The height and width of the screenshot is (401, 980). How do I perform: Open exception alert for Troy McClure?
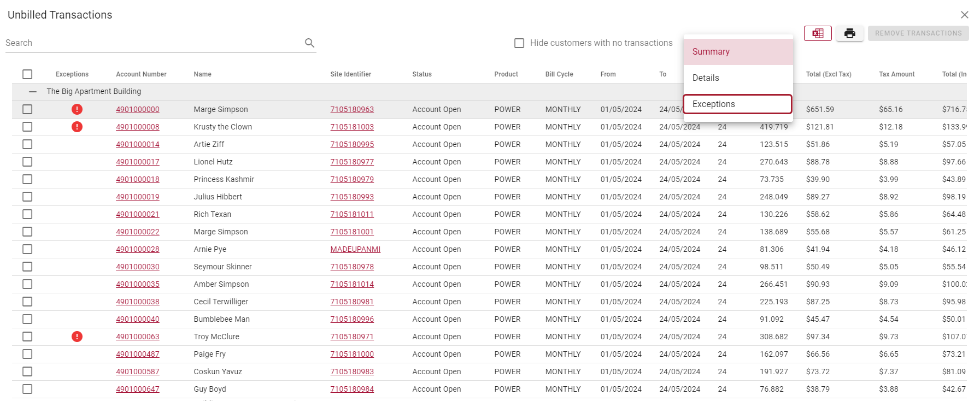click(77, 337)
